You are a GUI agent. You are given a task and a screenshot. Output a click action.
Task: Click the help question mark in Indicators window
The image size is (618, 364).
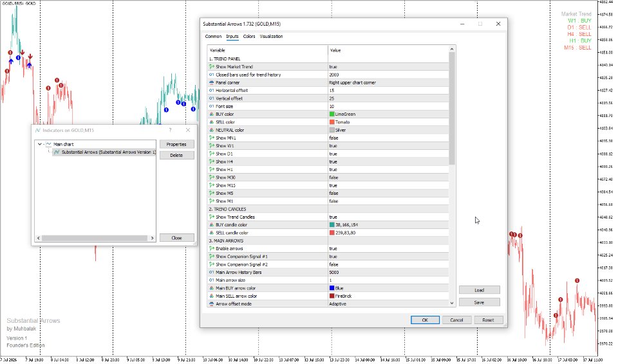click(x=170, y=130)
